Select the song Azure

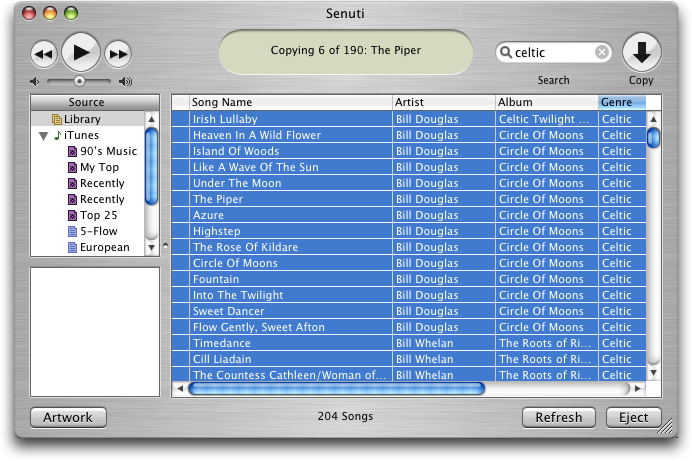click(208, 215)
